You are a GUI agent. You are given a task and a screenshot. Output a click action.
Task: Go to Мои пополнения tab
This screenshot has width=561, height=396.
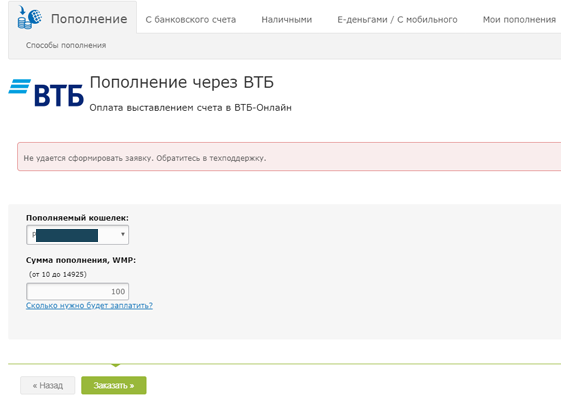519,20
